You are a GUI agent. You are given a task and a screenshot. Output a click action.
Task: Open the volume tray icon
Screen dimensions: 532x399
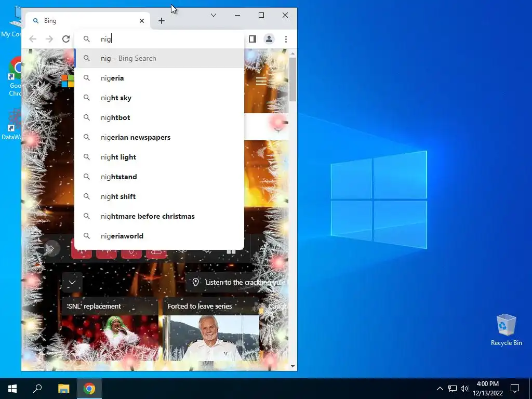(x=464, y=389)
